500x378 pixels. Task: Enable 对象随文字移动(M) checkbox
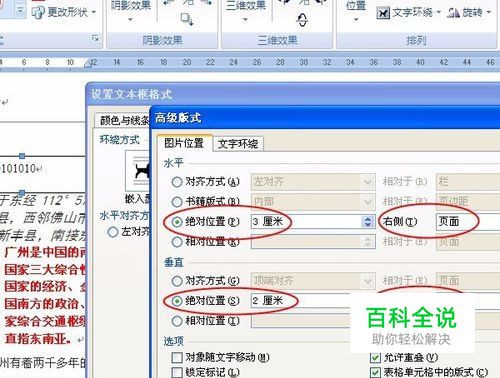click(x=177, y=358)
